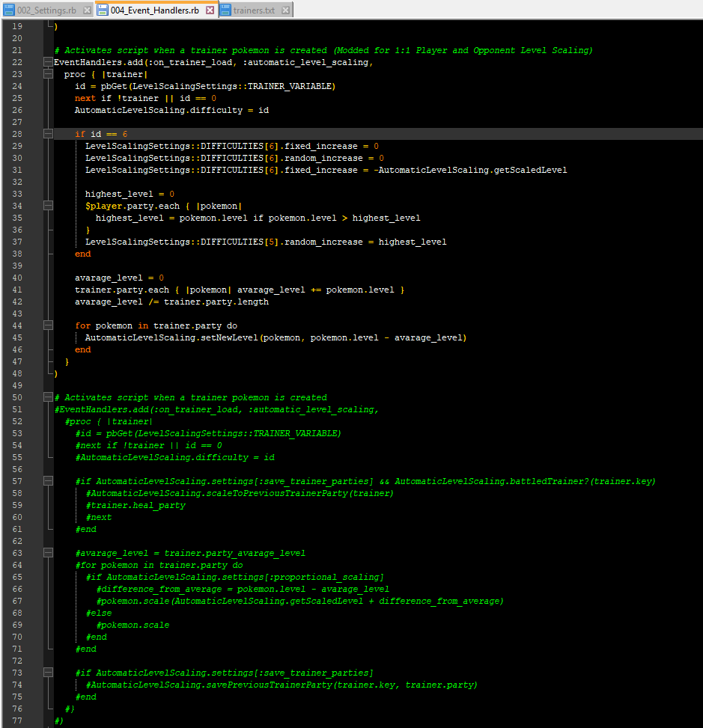Close the 002_Settings.rb tab
Image resolution: width=703 pixels, height=728 pixels.
coord(87,10)
